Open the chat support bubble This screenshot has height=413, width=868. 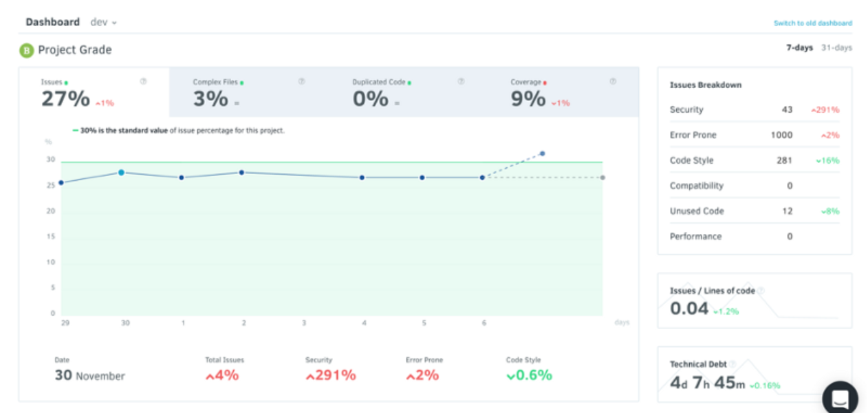(x=840, y=397)
